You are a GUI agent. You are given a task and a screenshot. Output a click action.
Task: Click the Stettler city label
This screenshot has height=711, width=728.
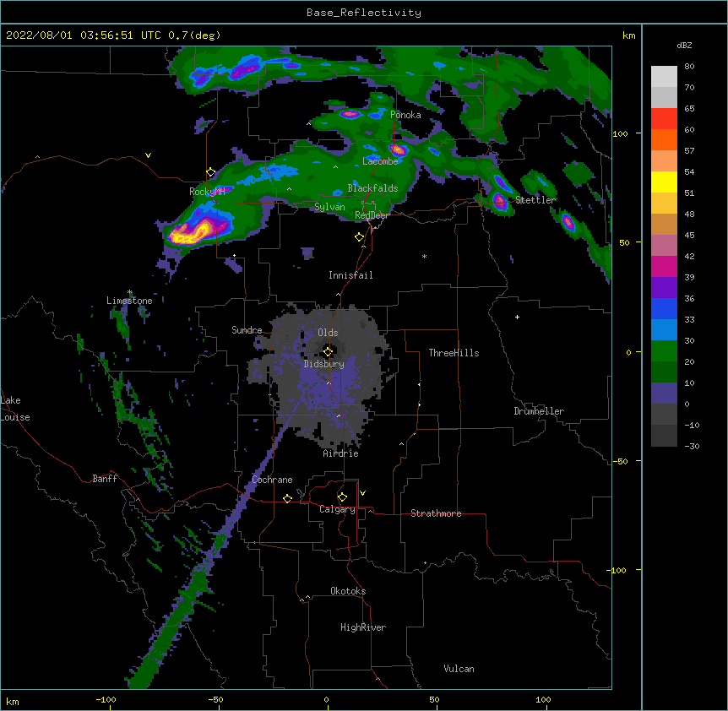click(535, 200)
